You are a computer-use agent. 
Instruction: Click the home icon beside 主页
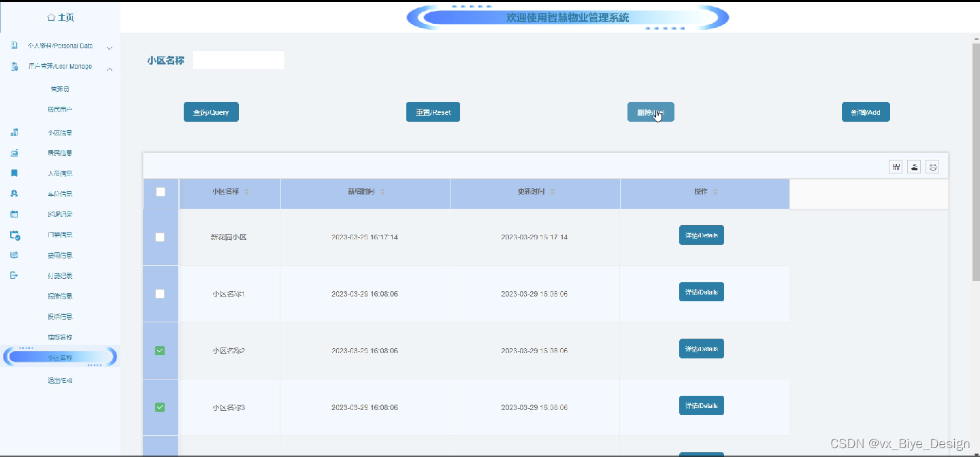[x=51, y=17]
